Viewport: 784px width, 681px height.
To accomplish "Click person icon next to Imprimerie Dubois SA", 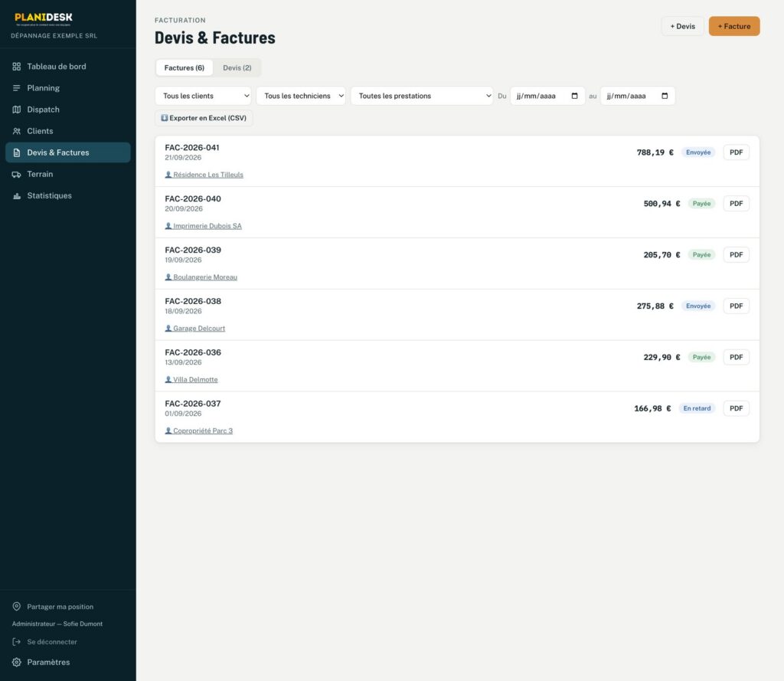I will [x=168, y=226].
